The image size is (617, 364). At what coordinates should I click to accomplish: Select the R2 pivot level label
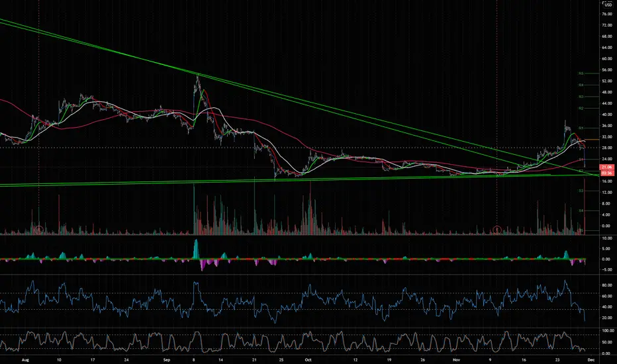(581, 109)
